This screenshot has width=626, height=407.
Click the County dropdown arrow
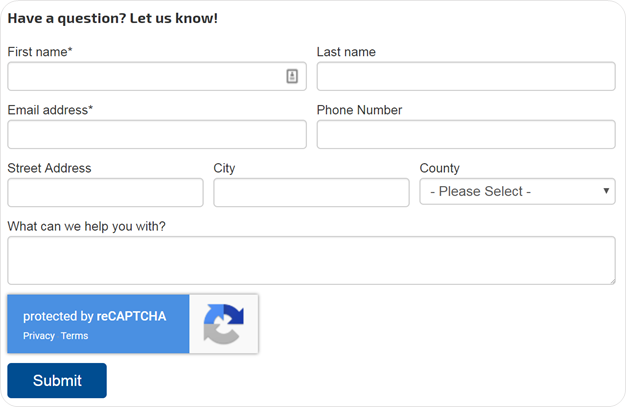(x=606, y=191)
